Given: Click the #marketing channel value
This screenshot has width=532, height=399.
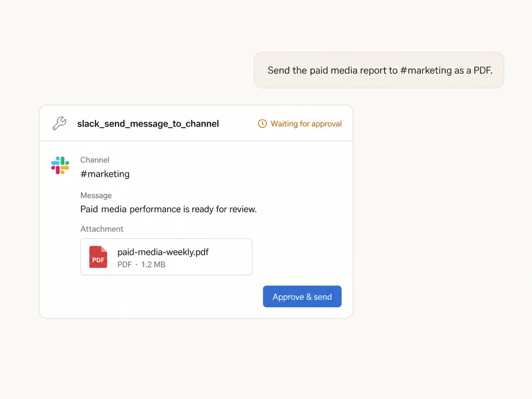Looking at the screenshot, I should (x=105, y=174).
